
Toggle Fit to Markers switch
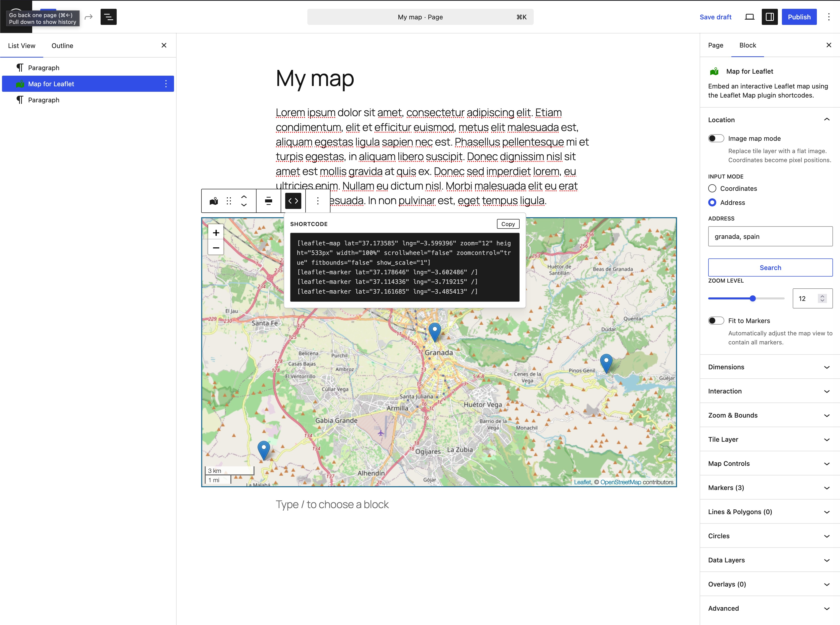pyautogui.click(x=716, y=321)
